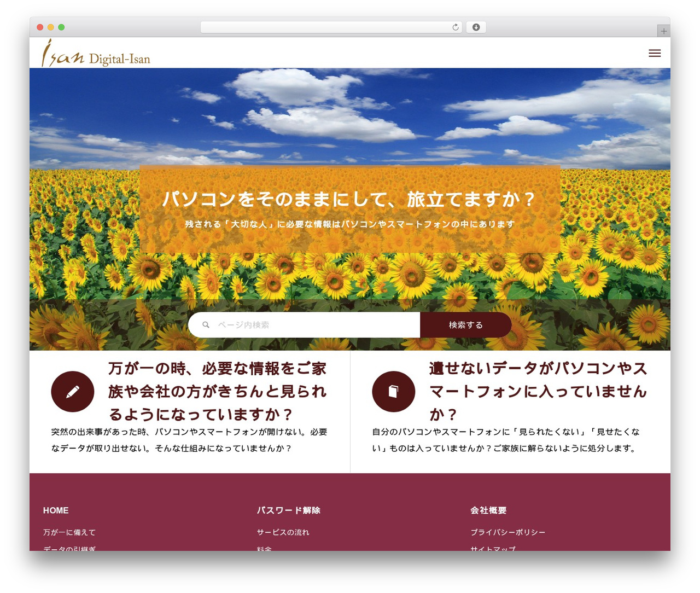Click the browser download icon
Screen dimensions: 700x593
(x=476, y=27)
